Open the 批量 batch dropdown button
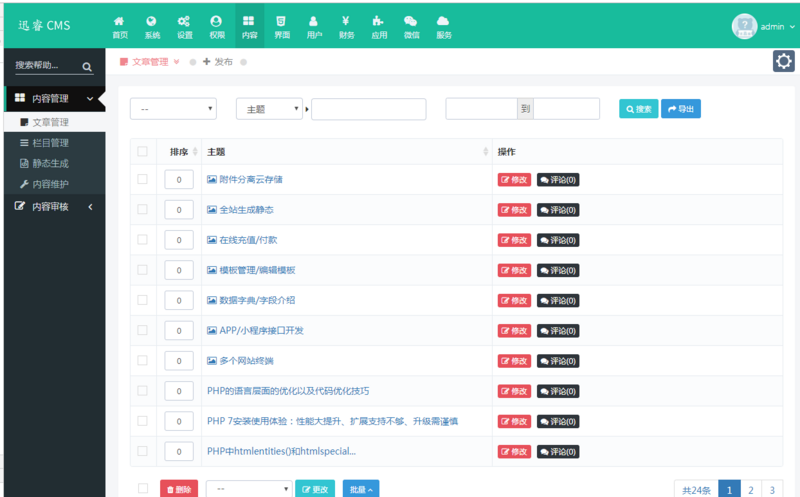This screenshot has height=497, width=800. click(x=361, y=489)
